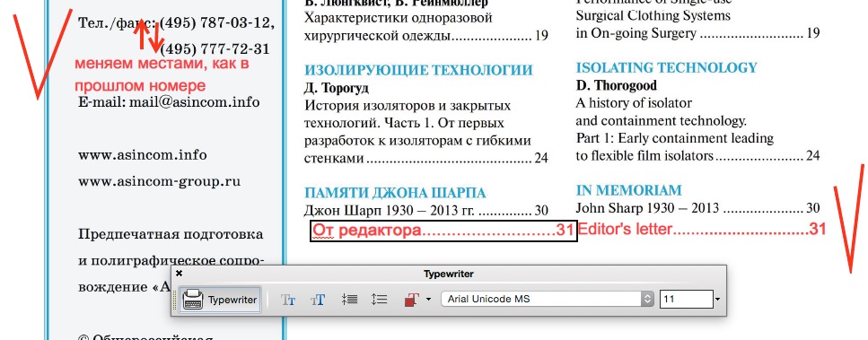Click the font size field showing 11
The image size is (868, 340).
coord(686,299)
